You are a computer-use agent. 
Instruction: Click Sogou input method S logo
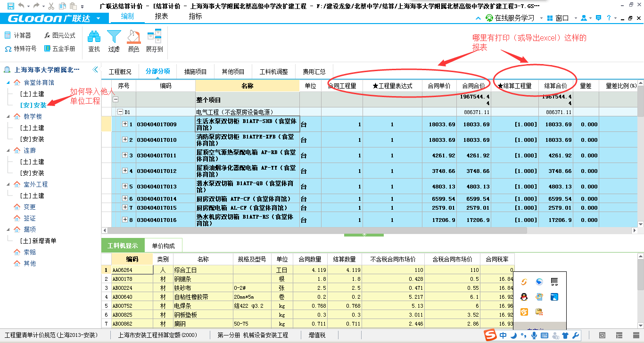[x=491, y=335]
